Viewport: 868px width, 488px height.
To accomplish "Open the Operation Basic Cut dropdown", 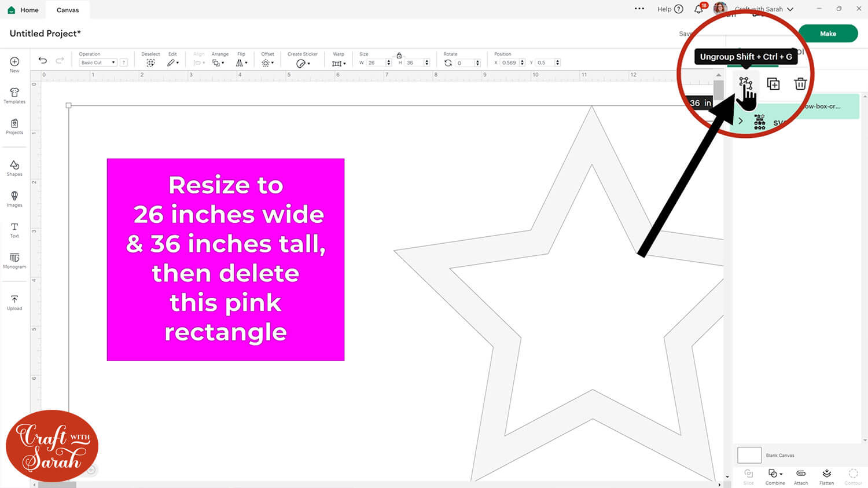I will [98, 63].
